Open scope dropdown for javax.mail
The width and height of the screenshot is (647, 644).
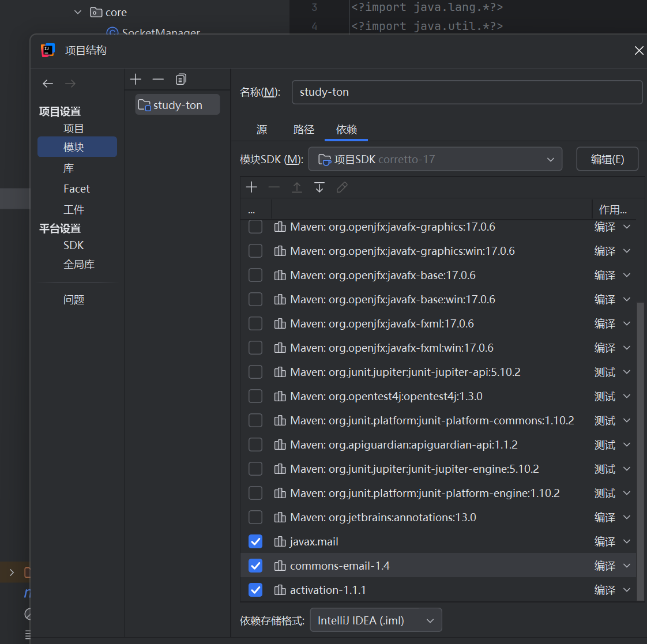(x=626, y=541)
